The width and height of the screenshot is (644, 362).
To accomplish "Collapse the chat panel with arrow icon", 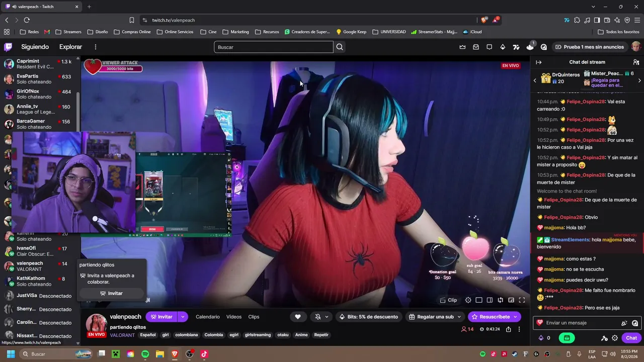I will [x=538, y=62].
